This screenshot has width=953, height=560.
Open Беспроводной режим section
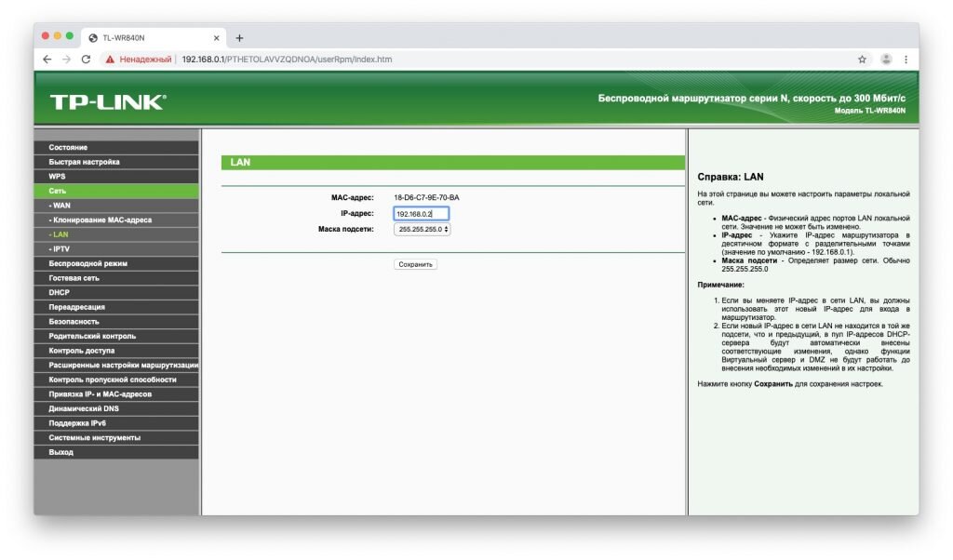116,263
